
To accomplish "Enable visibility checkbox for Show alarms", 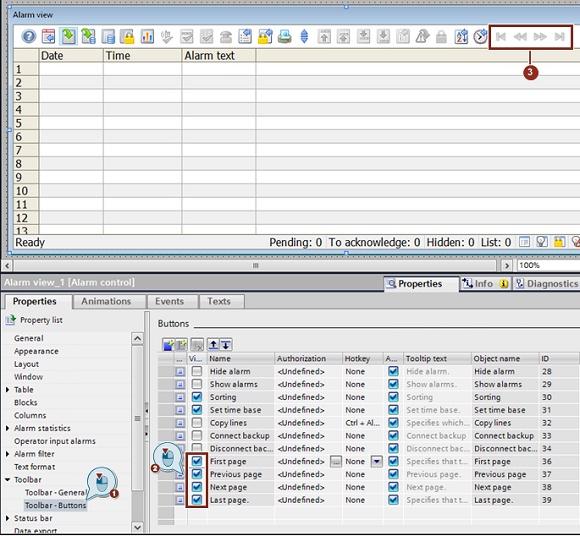I will coord(197,384).
